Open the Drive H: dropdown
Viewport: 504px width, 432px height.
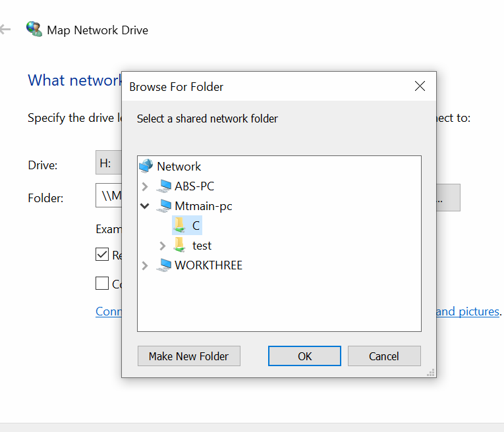[109, 163]
